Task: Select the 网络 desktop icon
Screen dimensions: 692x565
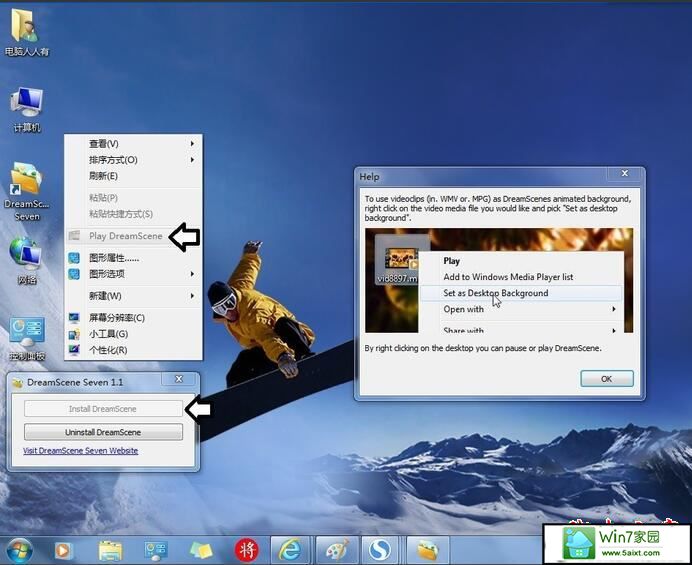Action: pyautogui.click(x=26, y=260)
